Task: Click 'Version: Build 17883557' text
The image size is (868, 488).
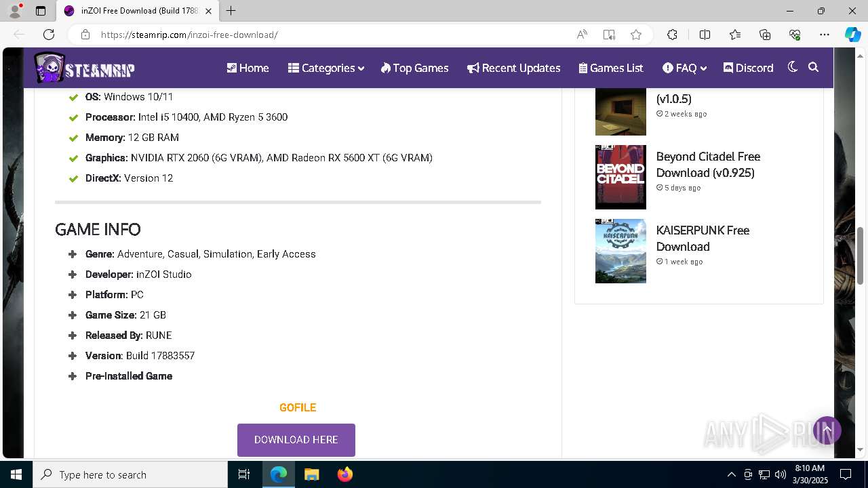Action: [x=140, y=356]
